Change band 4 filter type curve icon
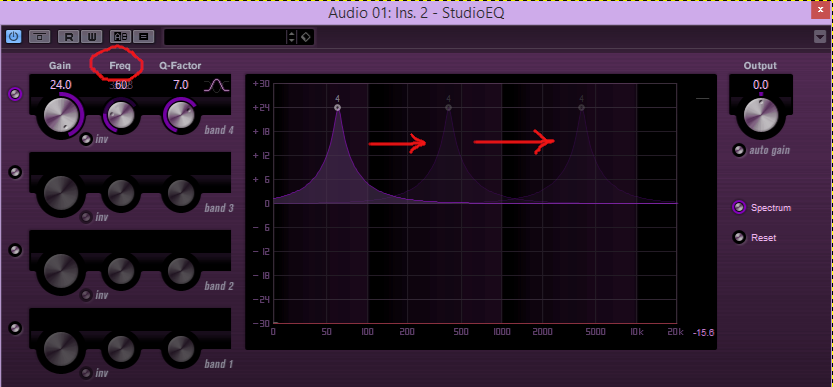This screenshot has width=833, height=387. pos(218,86)
